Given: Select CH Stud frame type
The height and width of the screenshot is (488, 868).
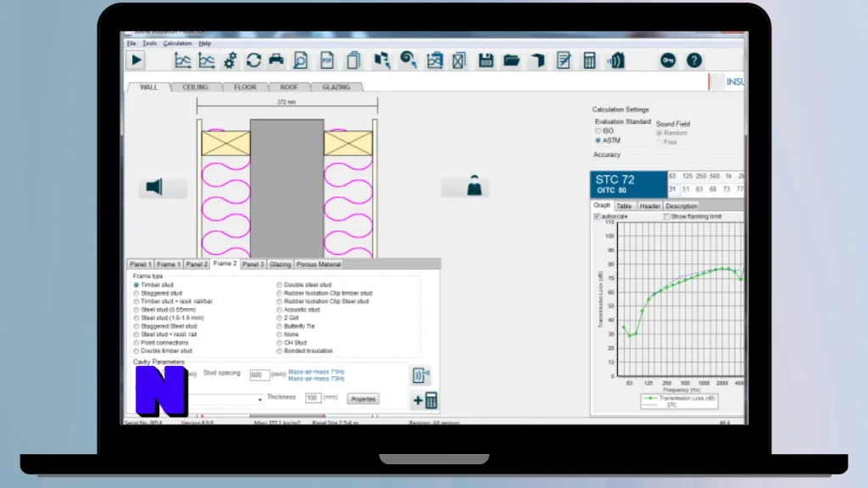Looking at the screenshot, I should [280, 343].
